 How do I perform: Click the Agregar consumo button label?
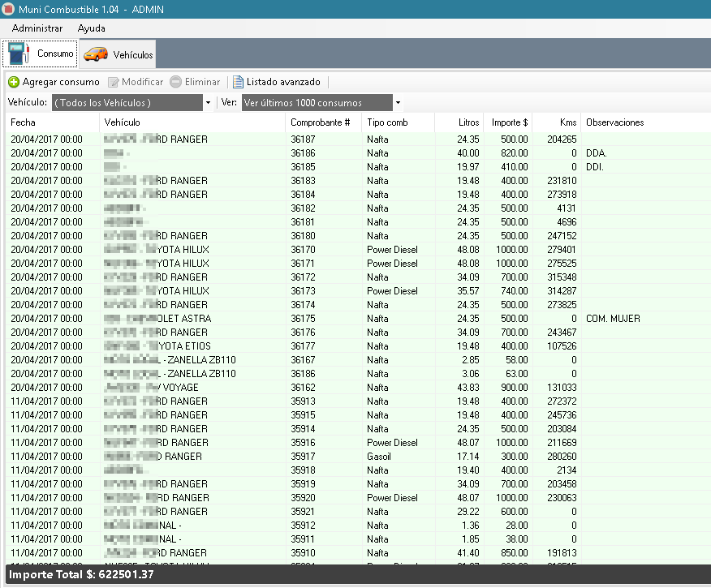(61, 82)
